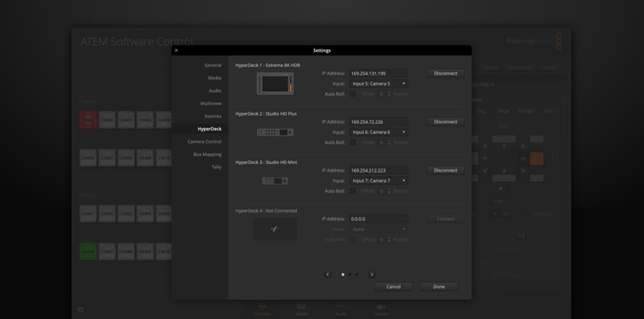Enable Auto Roll for HyperDeck 3

(x=352, y=191)
